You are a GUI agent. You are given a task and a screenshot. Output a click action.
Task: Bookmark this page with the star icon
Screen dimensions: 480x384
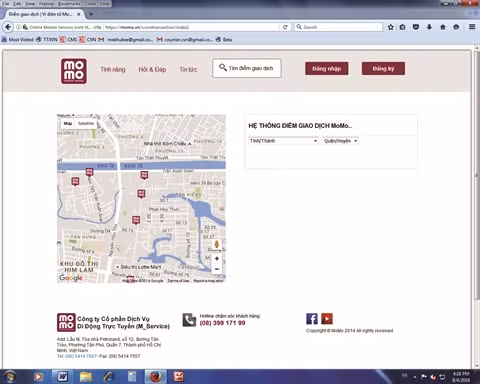click(x=391, y=27)
